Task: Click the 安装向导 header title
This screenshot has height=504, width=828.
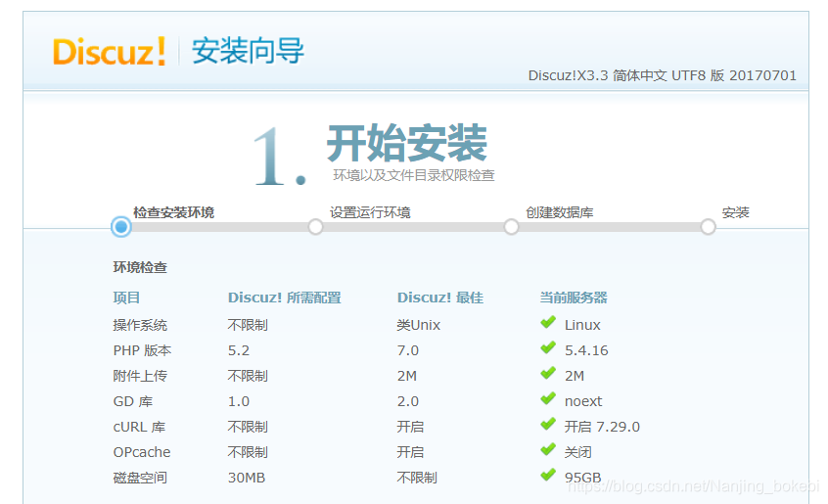Action: tap(248, 51)
